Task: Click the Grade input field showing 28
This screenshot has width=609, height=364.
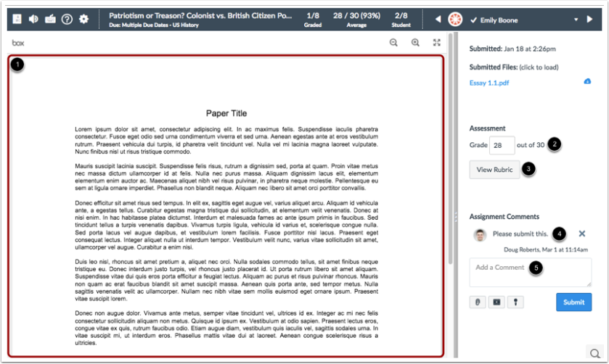Action: click(502, 146)
